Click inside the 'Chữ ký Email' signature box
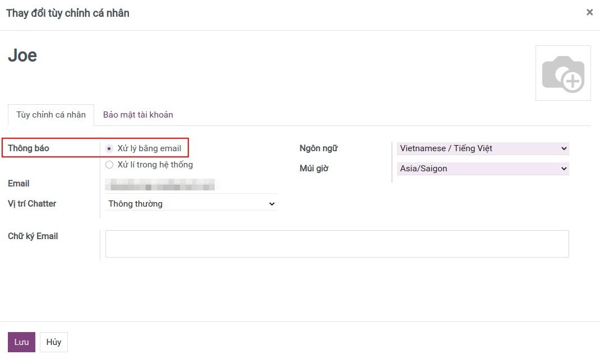This screenshot has height=364, width=600. coord(336,242)
